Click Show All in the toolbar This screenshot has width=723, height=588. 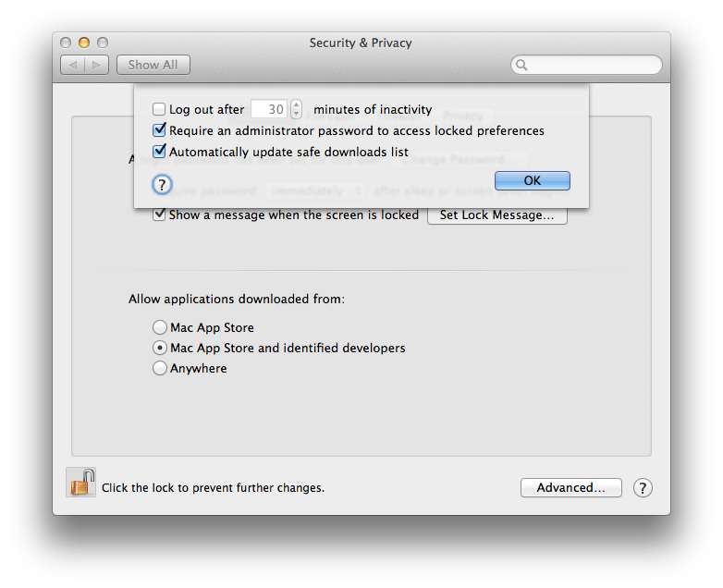pyautogui.click(x=153, y=65)
